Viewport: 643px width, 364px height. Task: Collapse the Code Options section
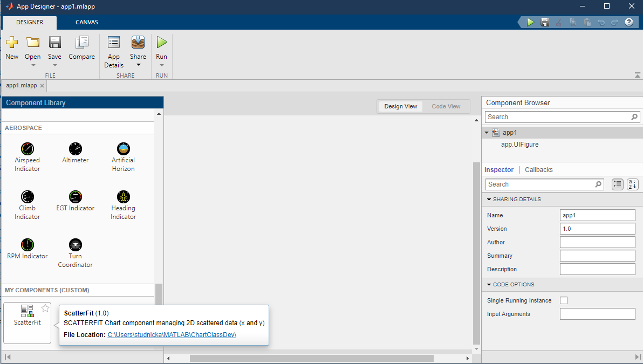click(x=489, y=285)
